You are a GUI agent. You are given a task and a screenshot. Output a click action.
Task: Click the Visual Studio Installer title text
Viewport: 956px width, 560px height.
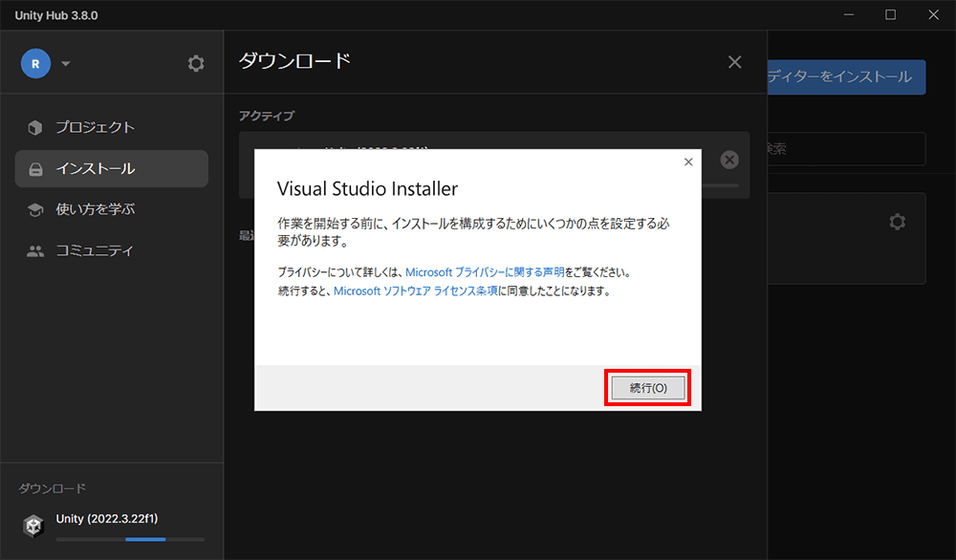(367, 189)
